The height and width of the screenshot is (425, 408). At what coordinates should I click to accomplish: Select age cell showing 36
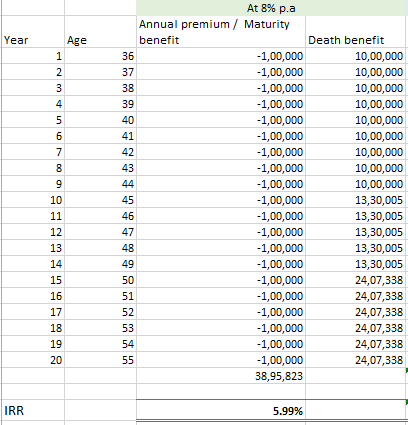100,56
